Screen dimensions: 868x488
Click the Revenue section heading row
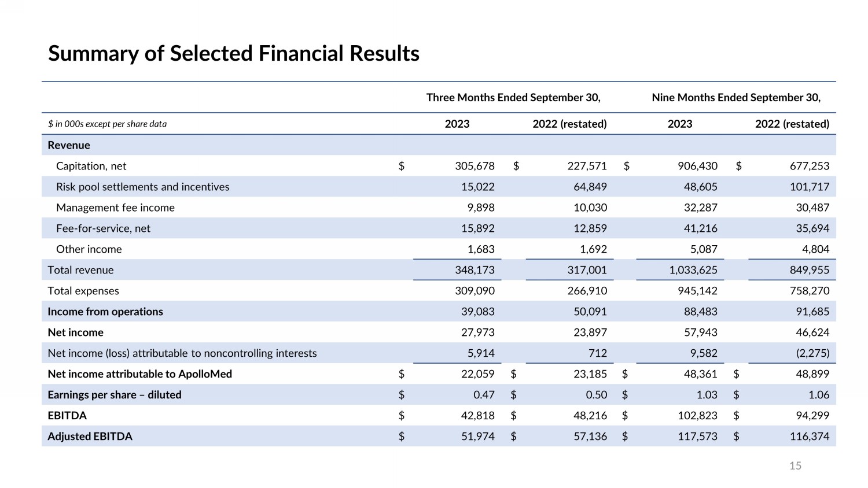(x=69, y=145)
